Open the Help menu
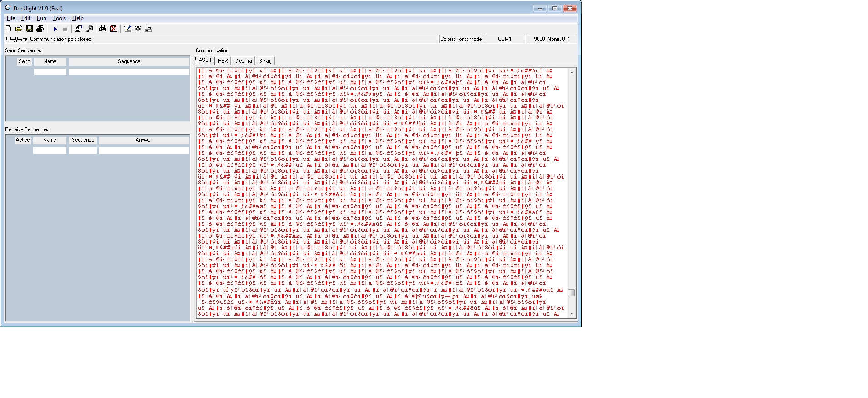The height and width of the screenshot is (398, 868). point(78,18)
